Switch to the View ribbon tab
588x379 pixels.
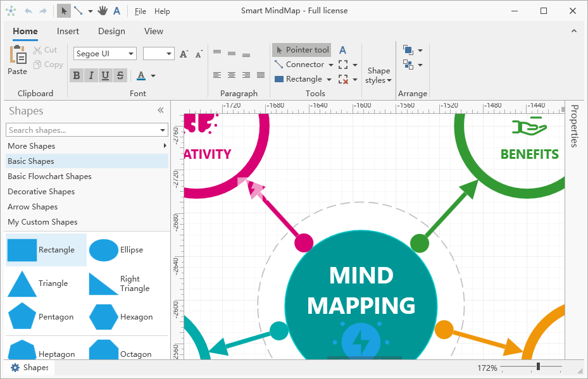pos(154,31)
